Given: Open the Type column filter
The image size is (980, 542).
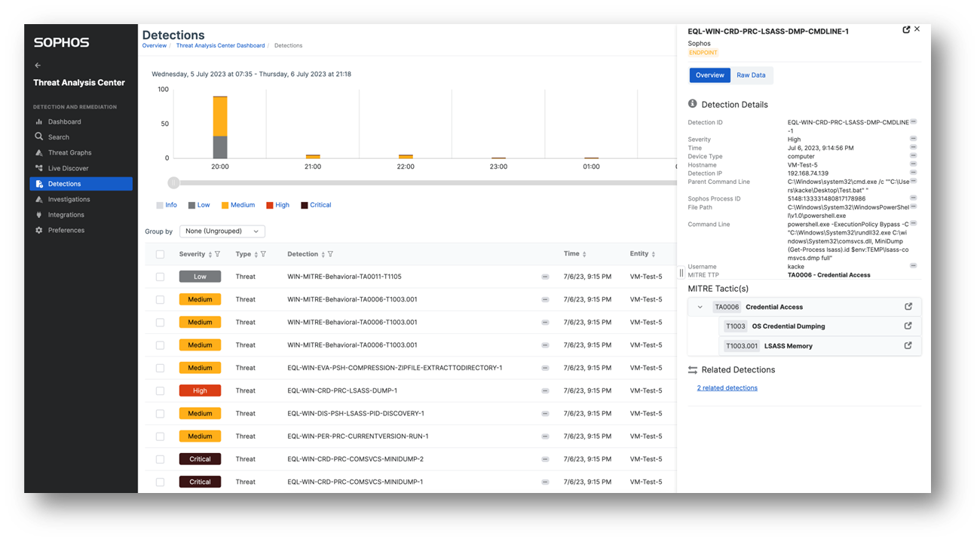Looking at the screenshot, I should [x=264, y=255].
